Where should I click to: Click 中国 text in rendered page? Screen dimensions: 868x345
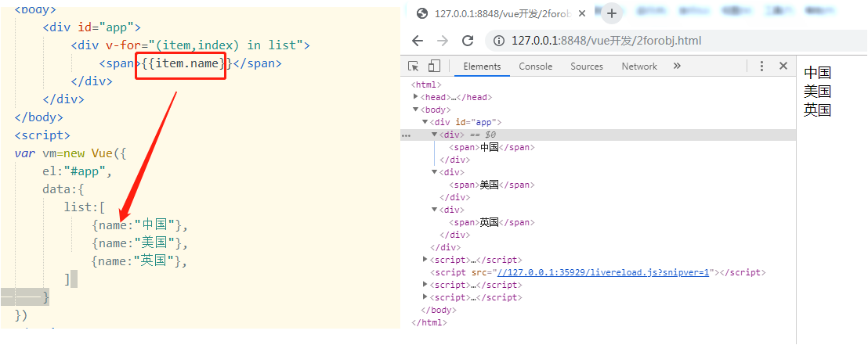pos(818,73)
